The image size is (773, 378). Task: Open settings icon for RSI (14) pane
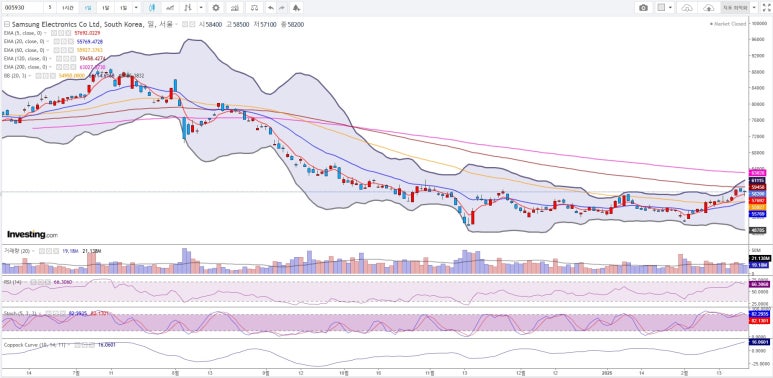(x=40, y=282)
